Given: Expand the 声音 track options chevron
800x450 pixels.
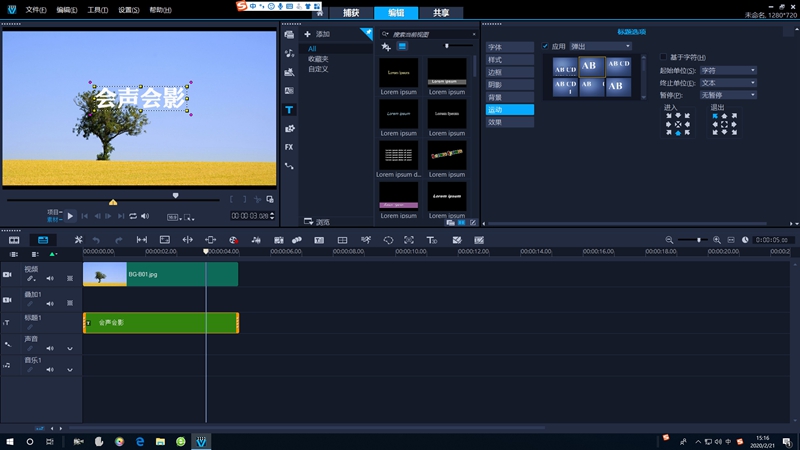Looking at the screenshot, I should coord(70,349).
